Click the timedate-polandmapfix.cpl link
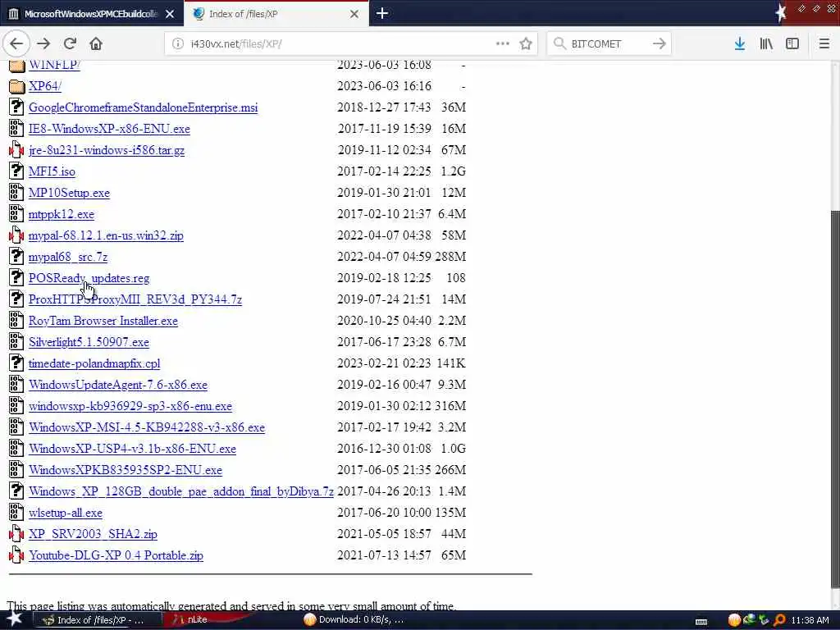This screenshot has width=840, height=630. pos(94,363)
